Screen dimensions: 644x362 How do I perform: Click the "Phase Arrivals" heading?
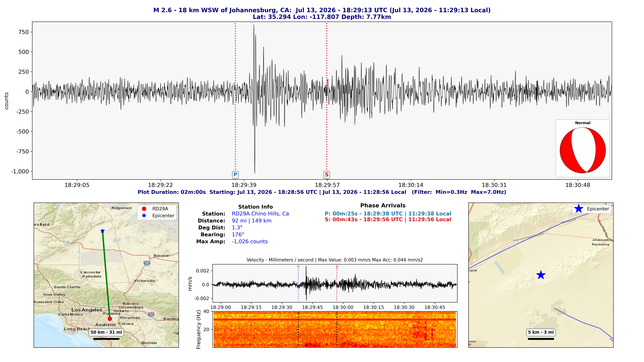pyautogui.click(x=383, y=206)
